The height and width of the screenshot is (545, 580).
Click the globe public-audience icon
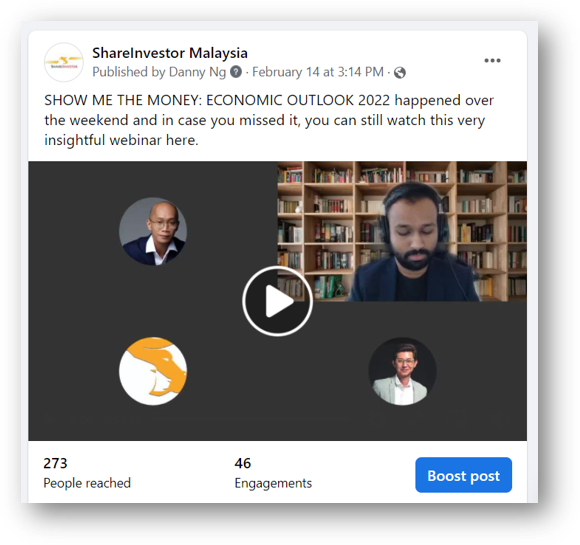[399, 73]
